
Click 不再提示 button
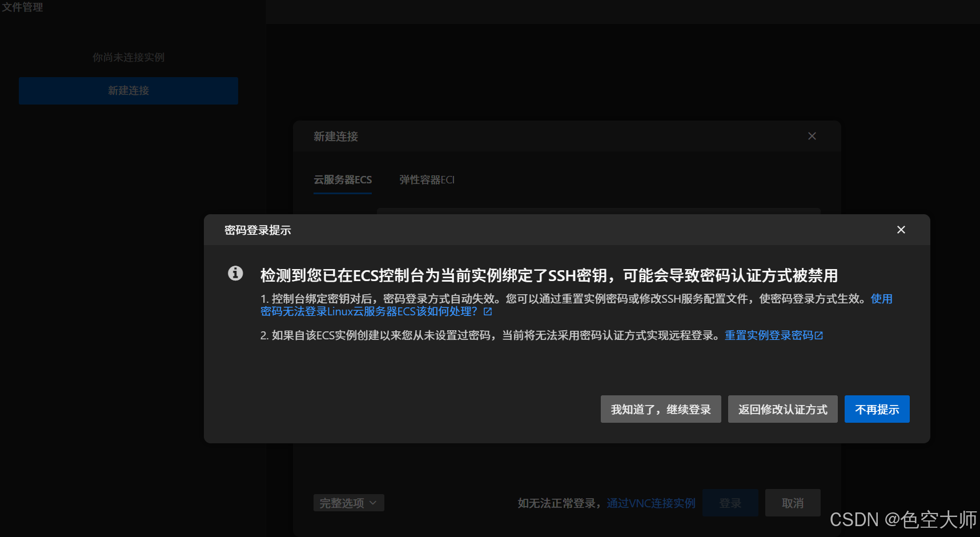click(x=877, y=409)
